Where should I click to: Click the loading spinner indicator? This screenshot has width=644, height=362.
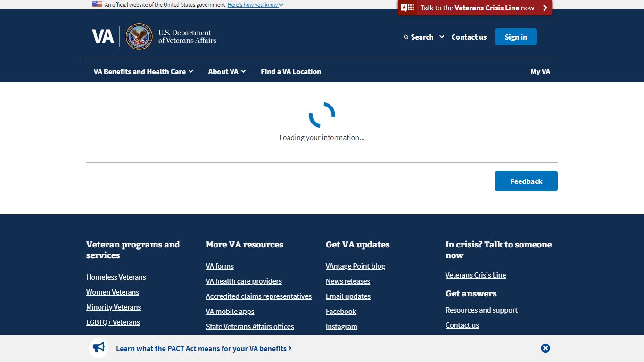pyautogui.click(x=322, y=115)
